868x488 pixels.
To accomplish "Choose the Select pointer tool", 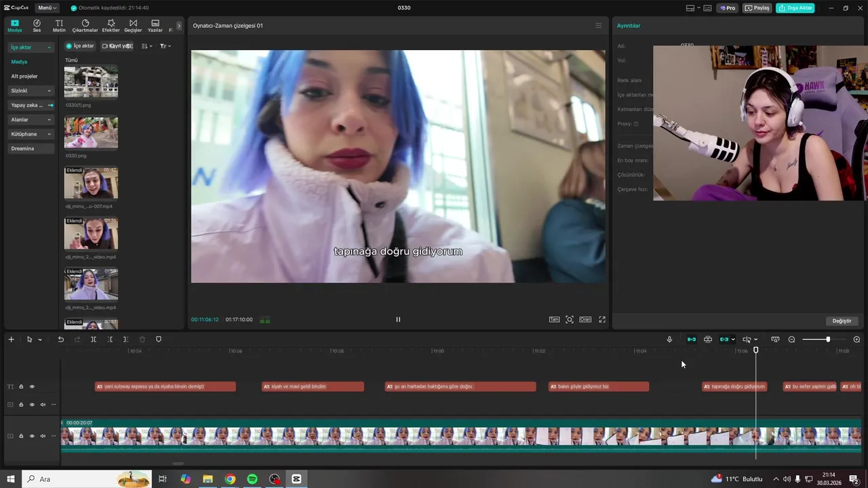I will 29,340.
